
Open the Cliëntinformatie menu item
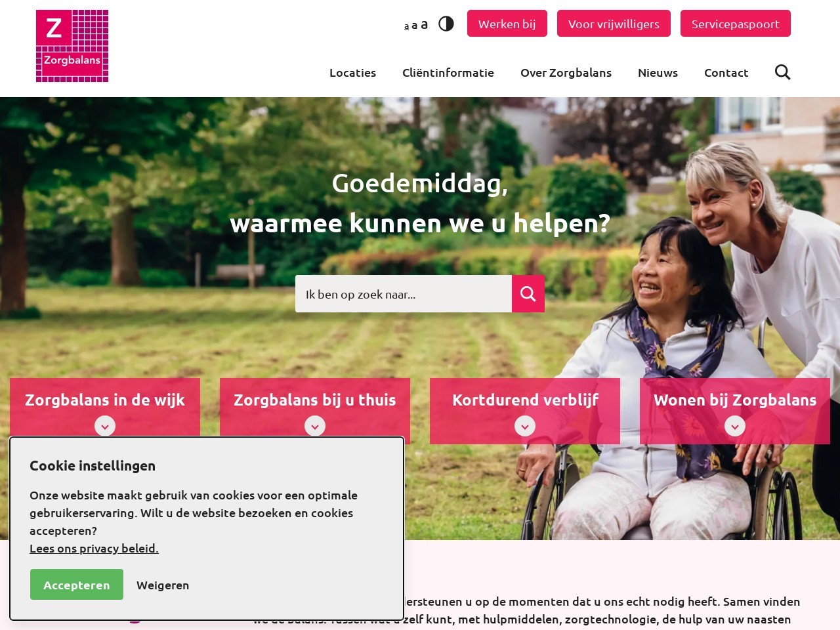tap(448, 73)
